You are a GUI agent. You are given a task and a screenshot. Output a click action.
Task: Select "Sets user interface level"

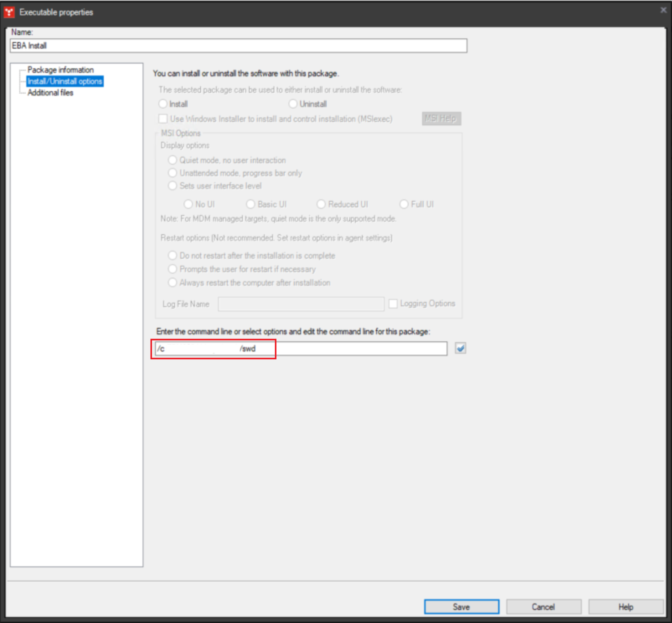pyautogui.click(x=172, y=186)
